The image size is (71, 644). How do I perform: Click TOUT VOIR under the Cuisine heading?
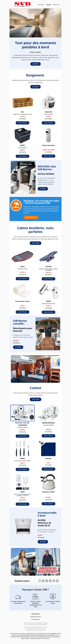(x=35, y=399)
